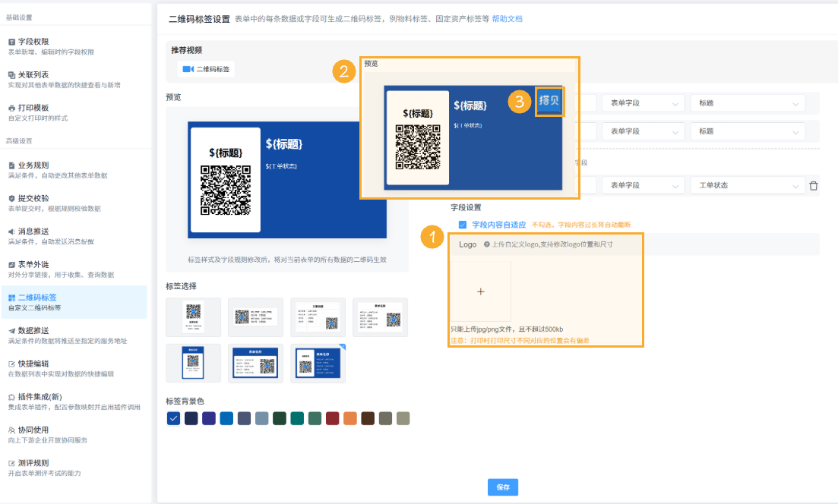Viewport: 838px width, 504px height.
Task: Select white vertical label with QR on top
Action: [194, 317]
